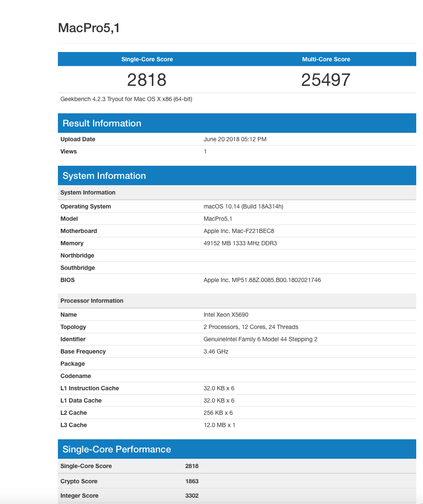
Task: Click the L1 Instruction Cache label
Action: click(90, 388)
